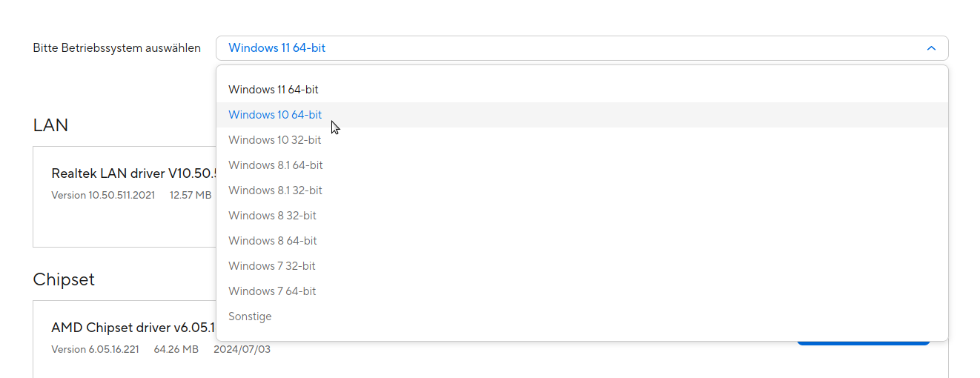Select Windows 8 64-bit option
The height and width of the screenshot is (378, 980).
click(x=273, y=241)
